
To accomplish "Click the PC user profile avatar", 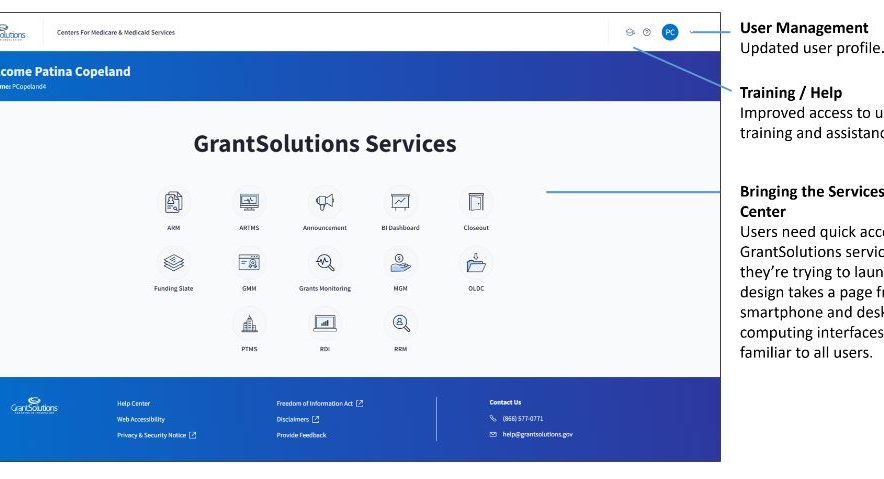I will coord(670,32).
